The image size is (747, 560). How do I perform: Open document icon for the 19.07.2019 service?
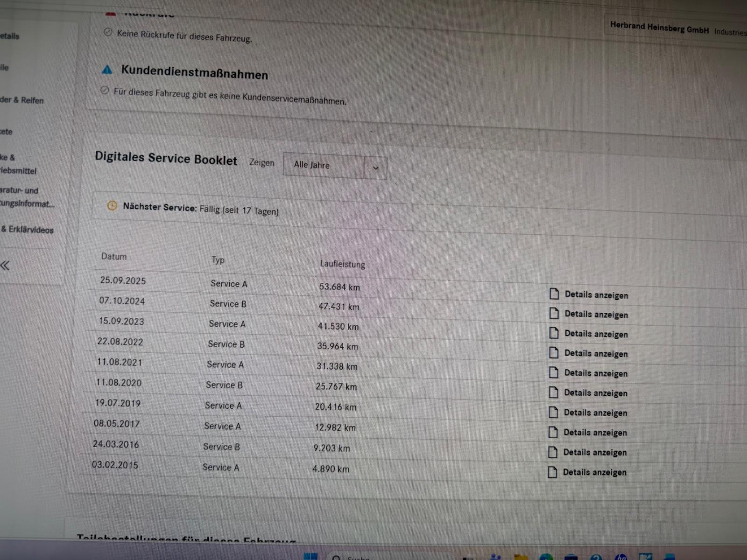click(553, 412)
